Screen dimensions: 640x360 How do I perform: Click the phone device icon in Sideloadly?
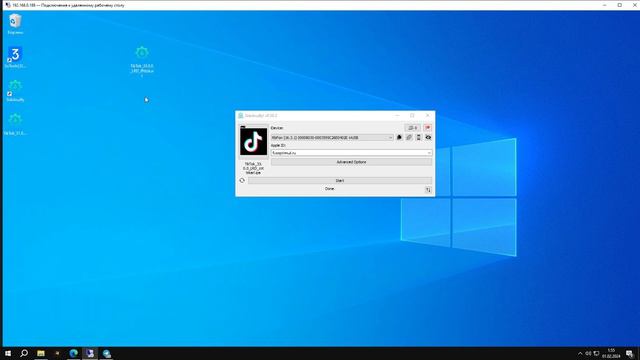click(x=418, y=138)
